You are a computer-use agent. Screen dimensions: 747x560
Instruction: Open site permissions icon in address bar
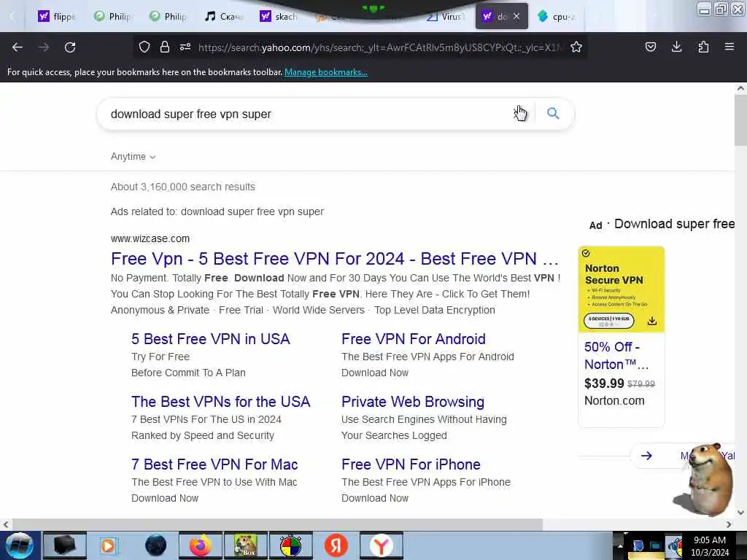click(185, 47)
